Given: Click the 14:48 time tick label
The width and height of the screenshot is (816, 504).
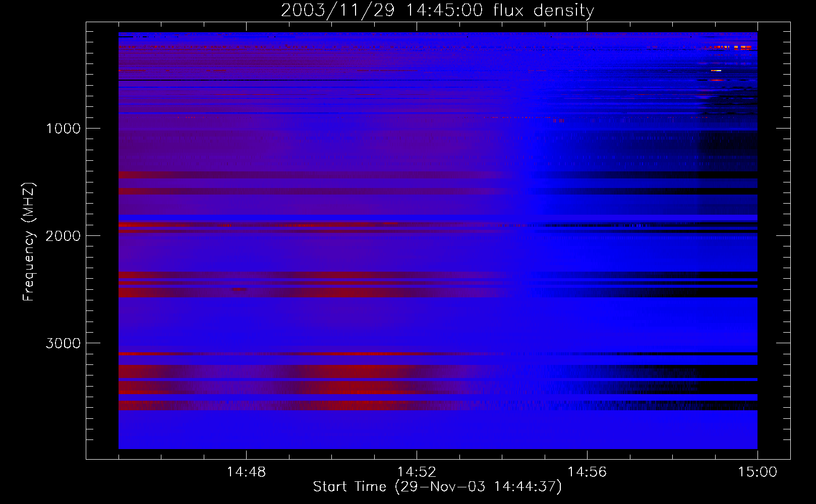Looking at the screenshot, I should 246,472.
